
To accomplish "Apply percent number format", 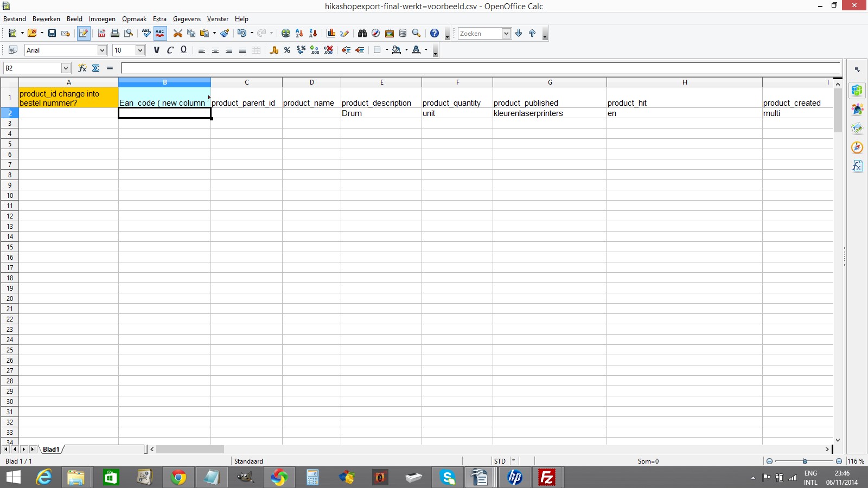I will (x=288, y=50).
